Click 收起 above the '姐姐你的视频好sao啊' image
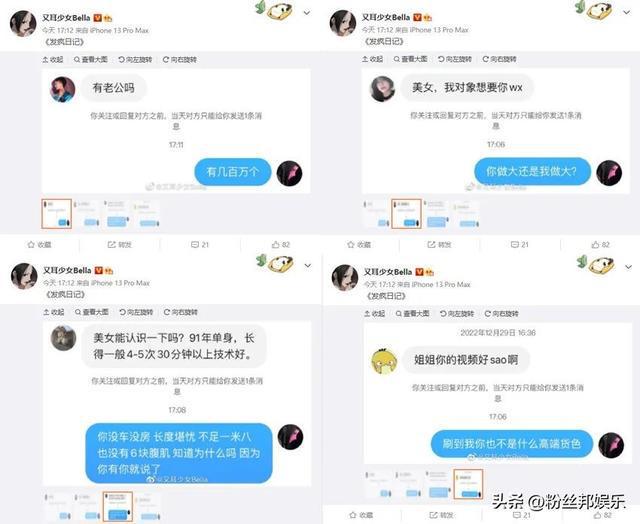The image size is (640, 524). 374,314
